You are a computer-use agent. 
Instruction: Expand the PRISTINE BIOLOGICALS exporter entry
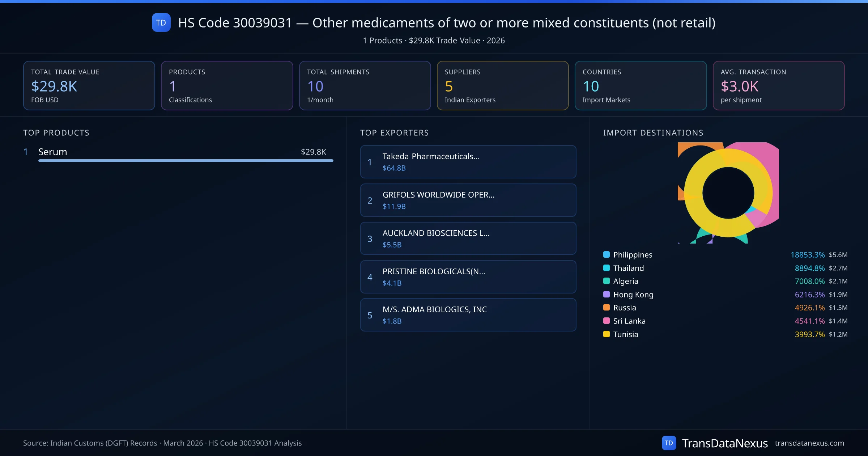click(434, 271)
